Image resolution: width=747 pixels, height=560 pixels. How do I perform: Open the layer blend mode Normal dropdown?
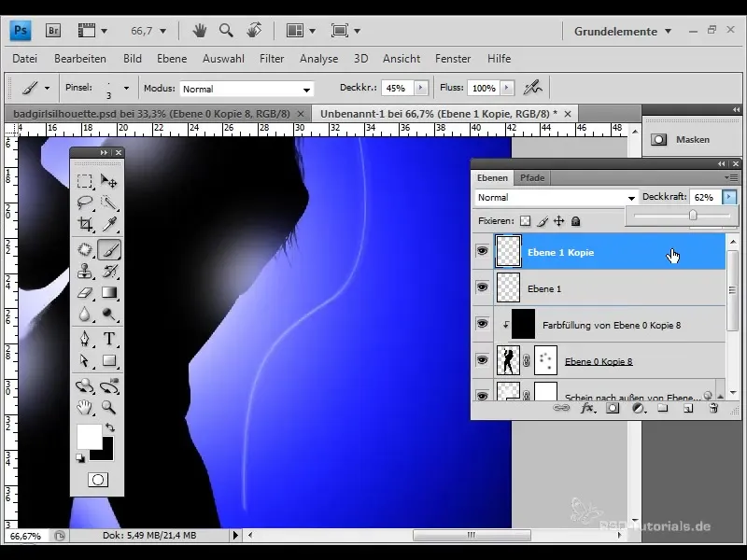[557, 197]
